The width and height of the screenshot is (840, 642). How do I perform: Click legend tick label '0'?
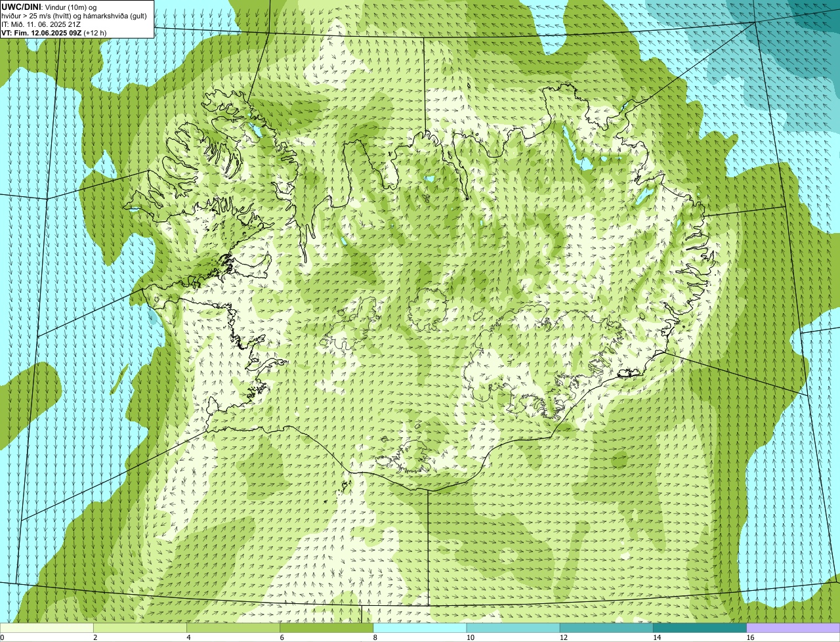[x=2, y=637]
